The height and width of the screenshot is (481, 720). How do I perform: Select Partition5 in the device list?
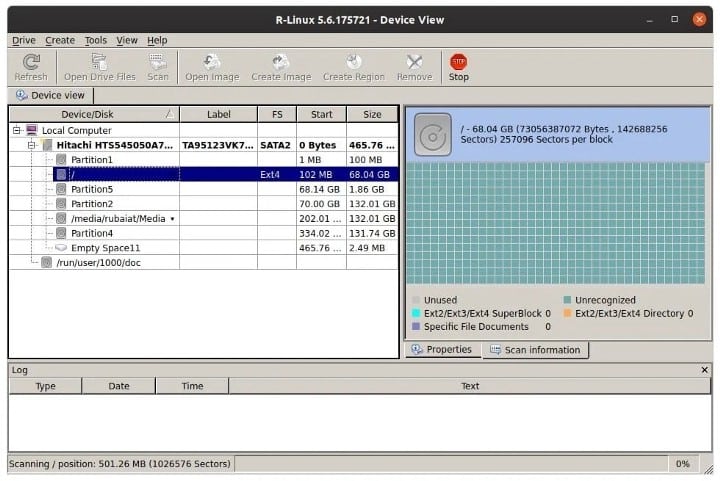coord(92,189)
